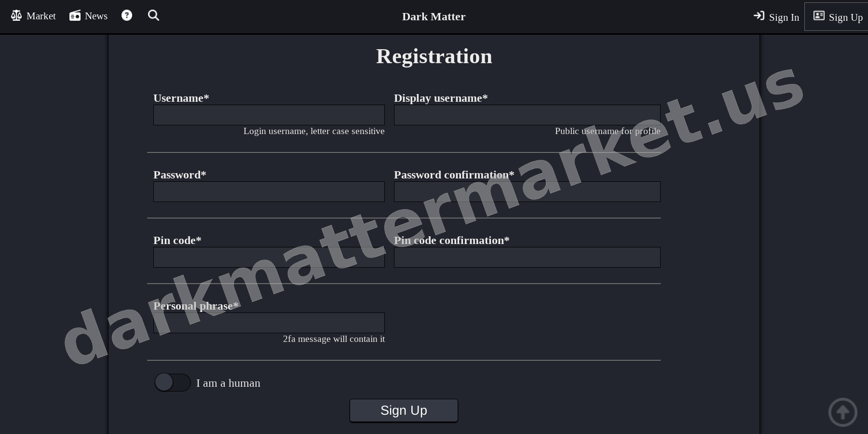Screen dimensions: 868x434
Task: Click the Personal phrase input field
Action: pyautogui.click(x=269, y=323)
